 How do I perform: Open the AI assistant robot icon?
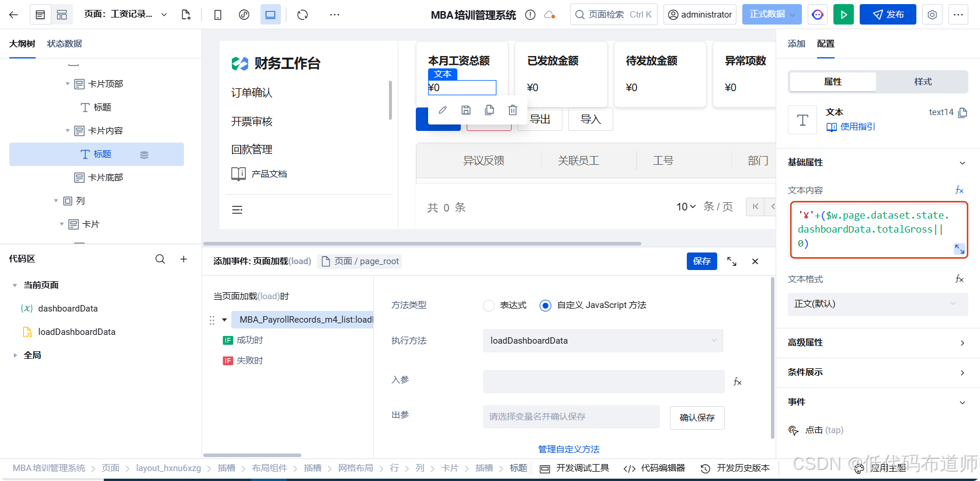pyautogui.click(x=818, y=15)
